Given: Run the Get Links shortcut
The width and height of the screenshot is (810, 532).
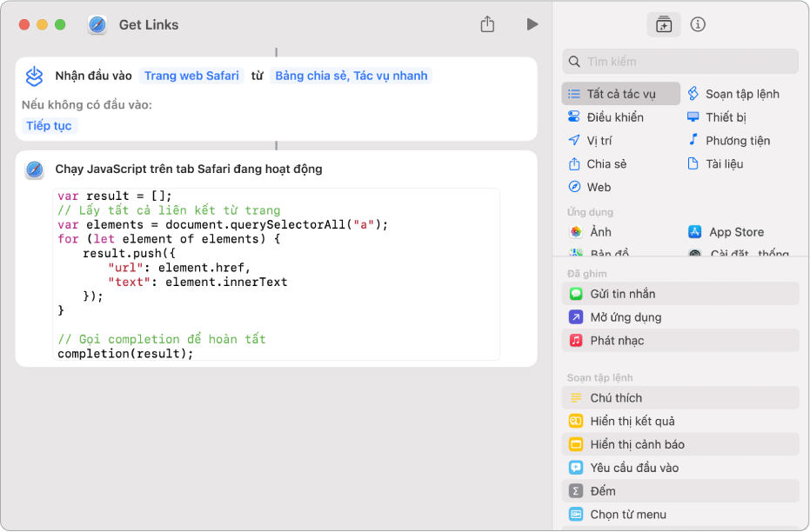Looking at the screenshot, I should tap(532, 24).
